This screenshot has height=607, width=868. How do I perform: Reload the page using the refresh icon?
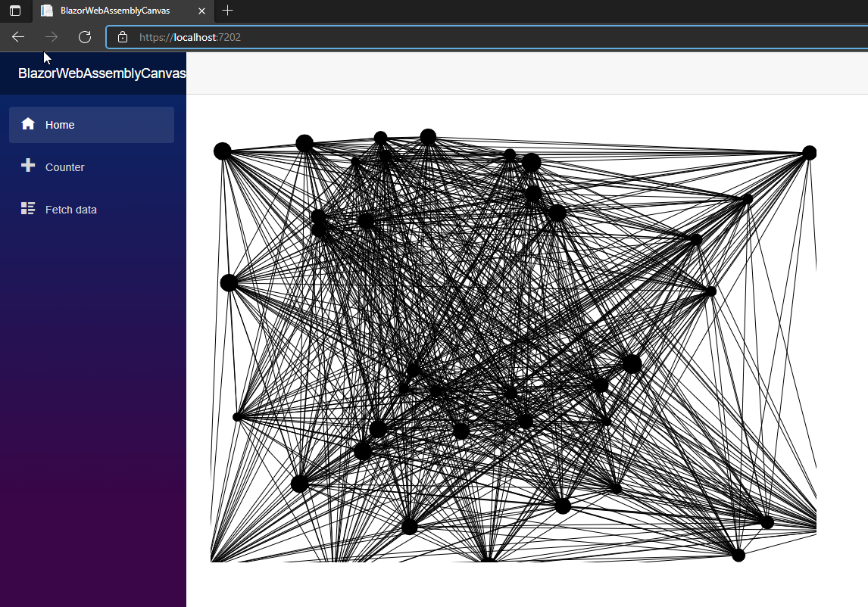pos(84,36)
